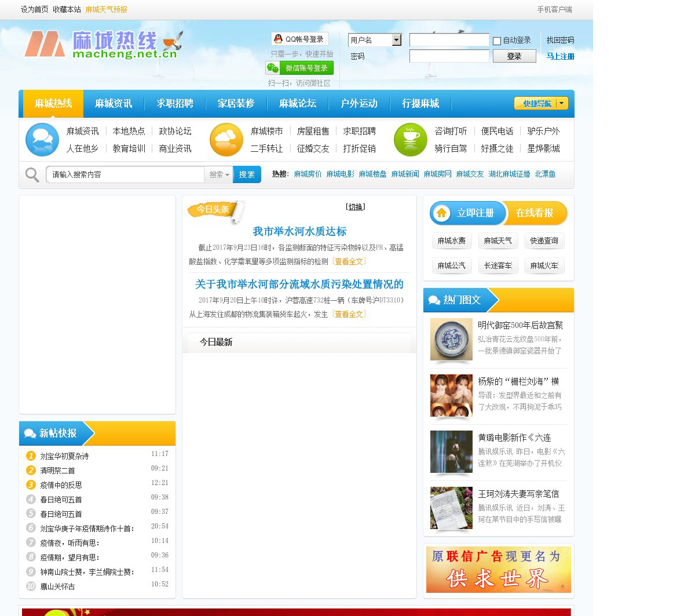This screenshot has height=616, width=695.
Task: Click the home icon beside 立即注册
Action: [442, 213]
